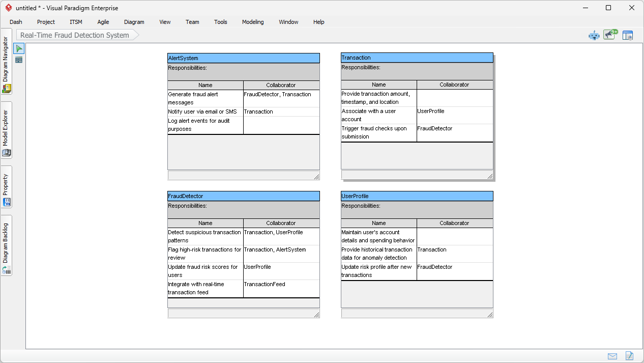Screen dimensions: 644x363
Task: Click the notes icon at bottom-right corner
Action: tap(630, 356)
